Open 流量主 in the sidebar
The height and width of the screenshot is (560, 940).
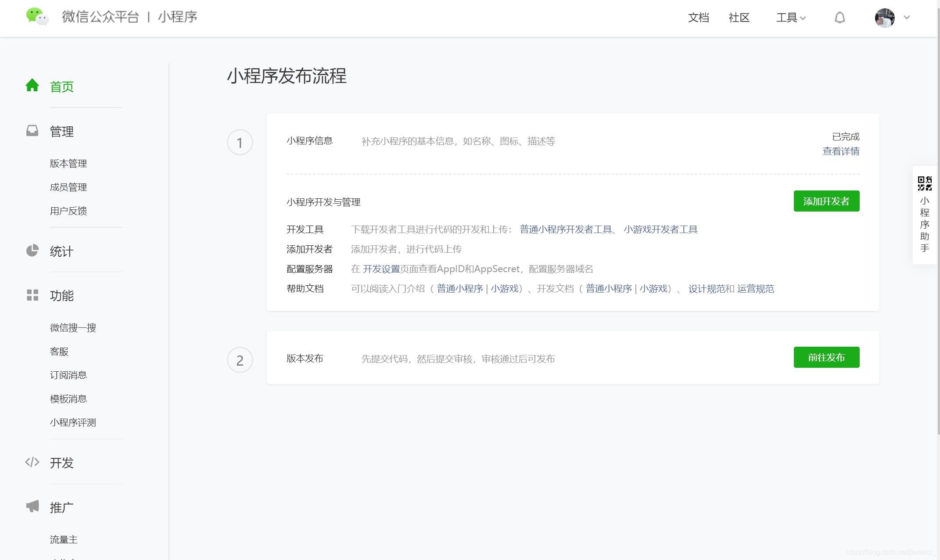coord(64,539)
